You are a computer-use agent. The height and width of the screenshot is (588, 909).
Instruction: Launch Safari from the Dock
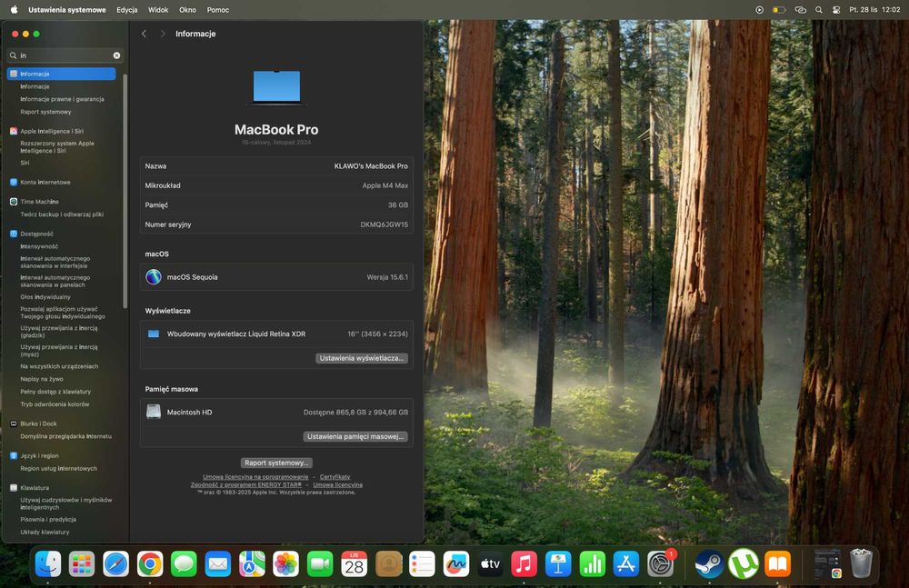(116, 563)
